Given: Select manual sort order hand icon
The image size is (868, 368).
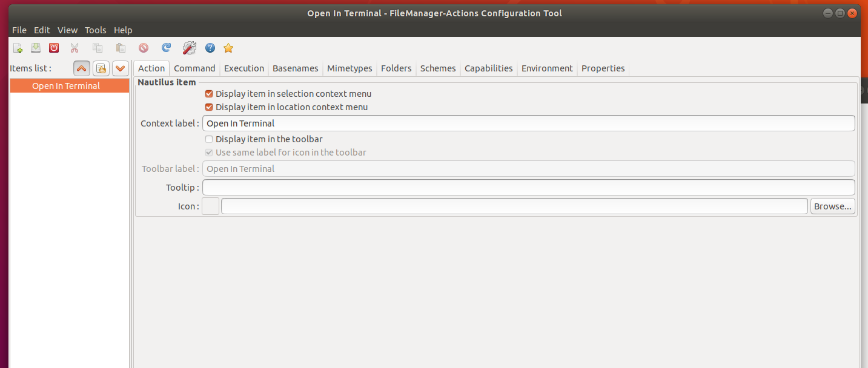Looking at the screenshot, I should pyautogui.click(x=101, y=68).
